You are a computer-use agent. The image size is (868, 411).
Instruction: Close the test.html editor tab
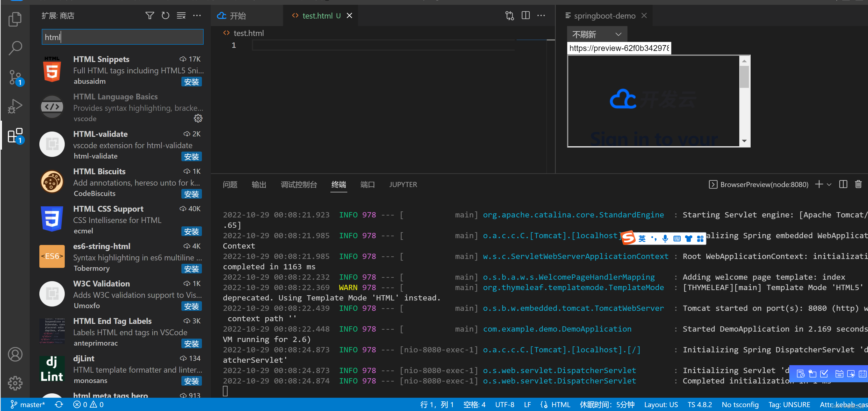click(x=349, y=15)
